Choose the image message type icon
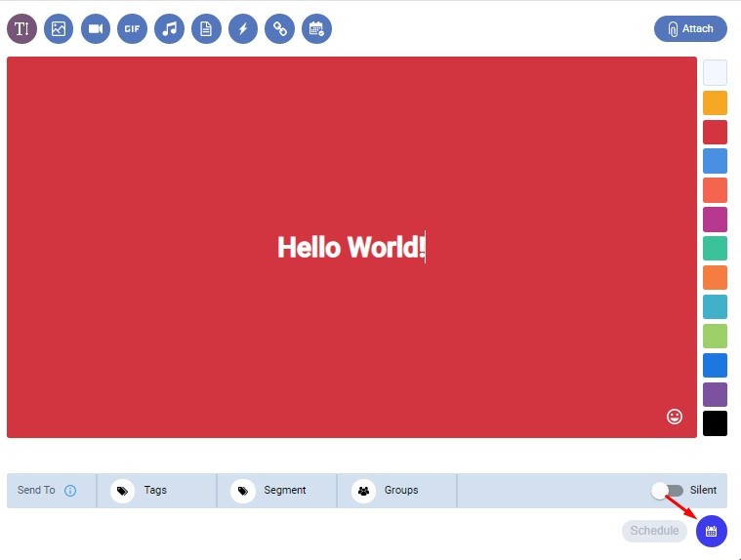741x560 pixels. click(x=59, y=29)
